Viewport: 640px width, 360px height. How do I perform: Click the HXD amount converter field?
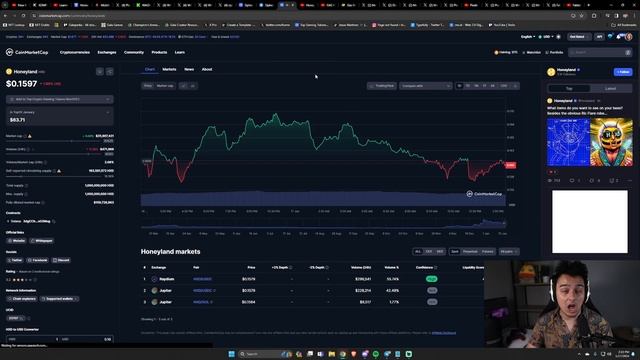pyautogui.click(x=33, y=339)
